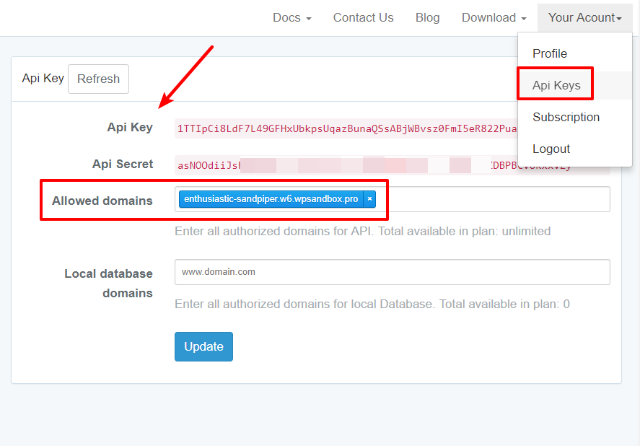640x446 pixels.
Task: Expand the Download dropdown
Action: pos(494,18)
